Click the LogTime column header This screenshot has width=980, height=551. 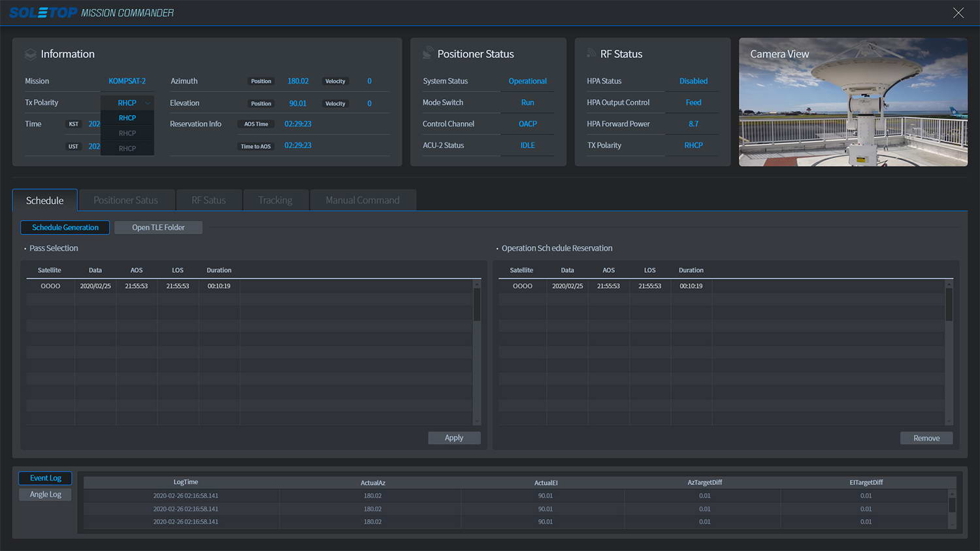pyautogui.click(x=186, y=482)
